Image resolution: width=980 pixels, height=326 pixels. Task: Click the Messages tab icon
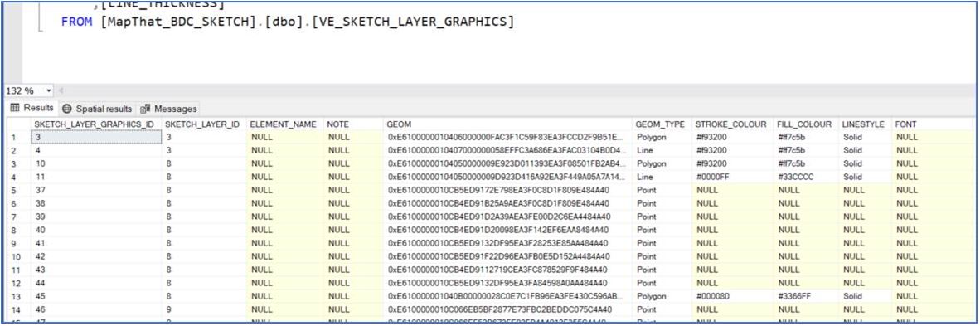point(145,108)
